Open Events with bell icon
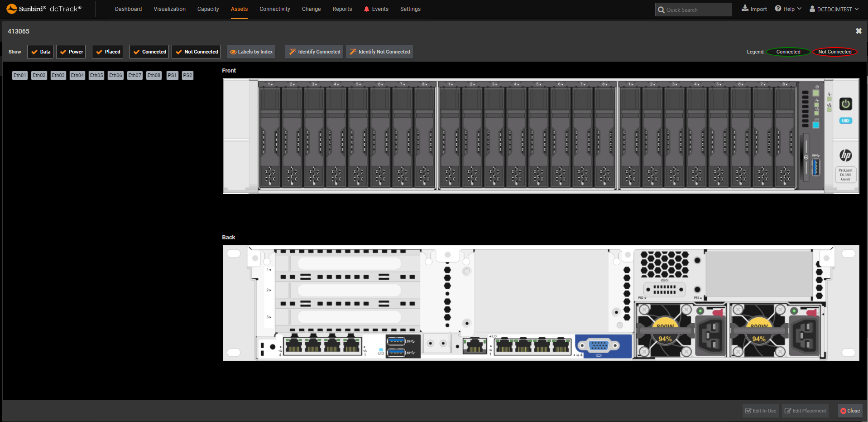Screen dimensions: 868x422 376,9
